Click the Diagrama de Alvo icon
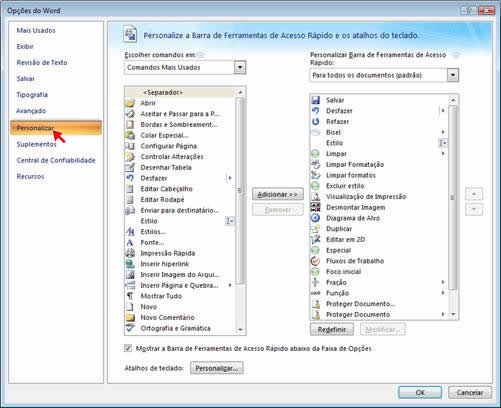Viewport: 501px width, 408px height. (315, 218)
